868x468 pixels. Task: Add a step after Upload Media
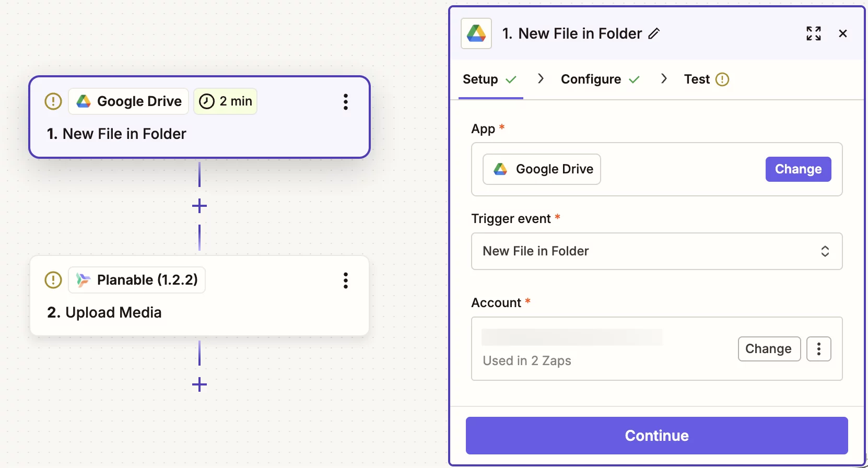tap(200, 385)
